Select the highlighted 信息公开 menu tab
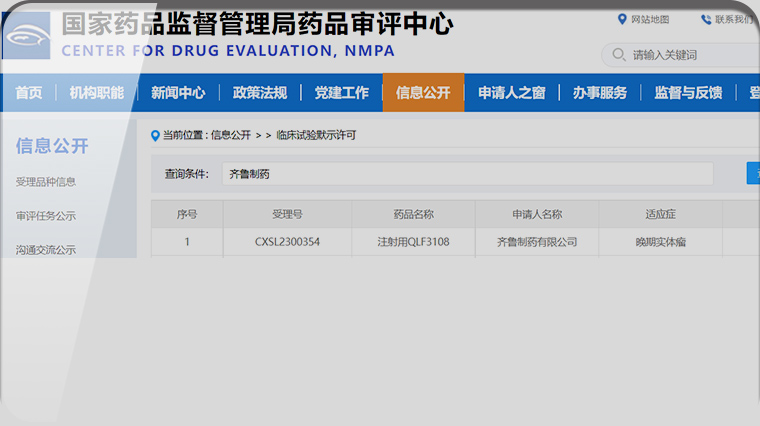Screen dimensions: 760x426 [423, 93]
